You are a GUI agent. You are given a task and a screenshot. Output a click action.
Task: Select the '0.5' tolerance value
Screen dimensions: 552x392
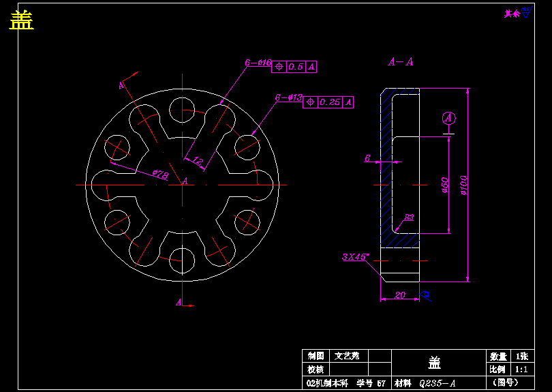[296, 67]
